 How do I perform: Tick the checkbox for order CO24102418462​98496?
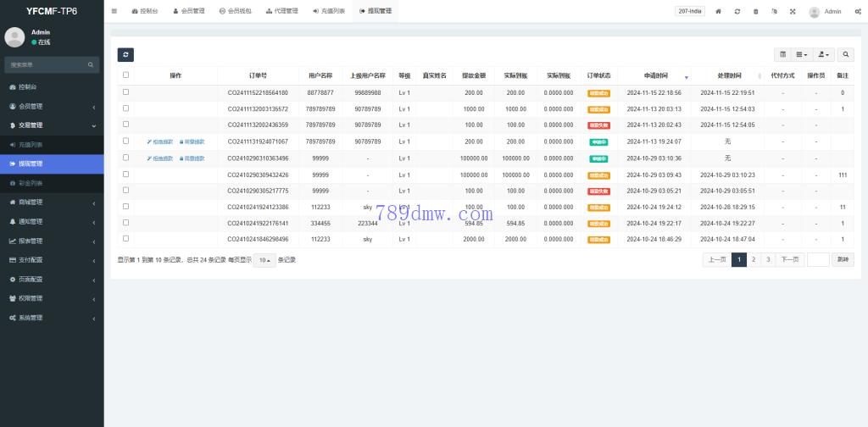[x=126, y=239]
